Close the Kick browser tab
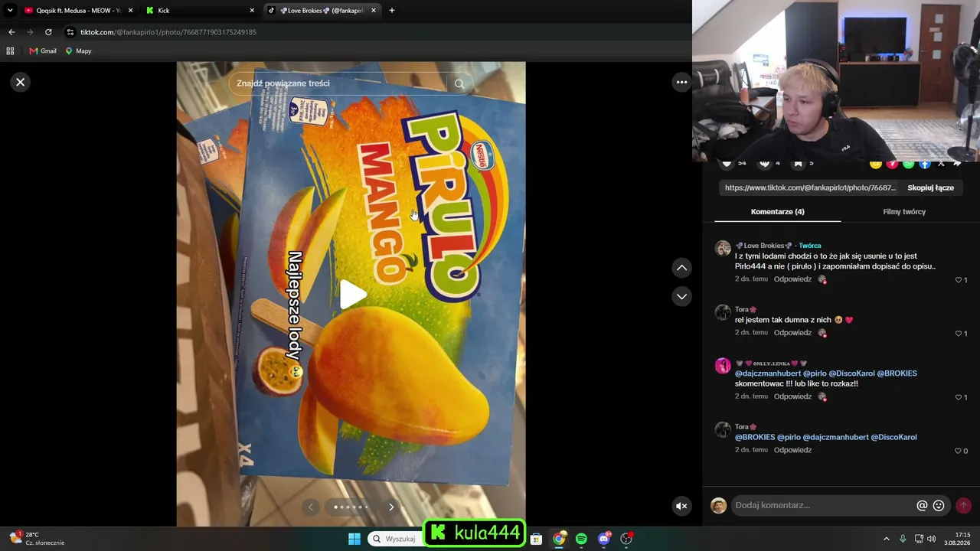This screenshot has height=551, width=980. click(x=252, y=11)
